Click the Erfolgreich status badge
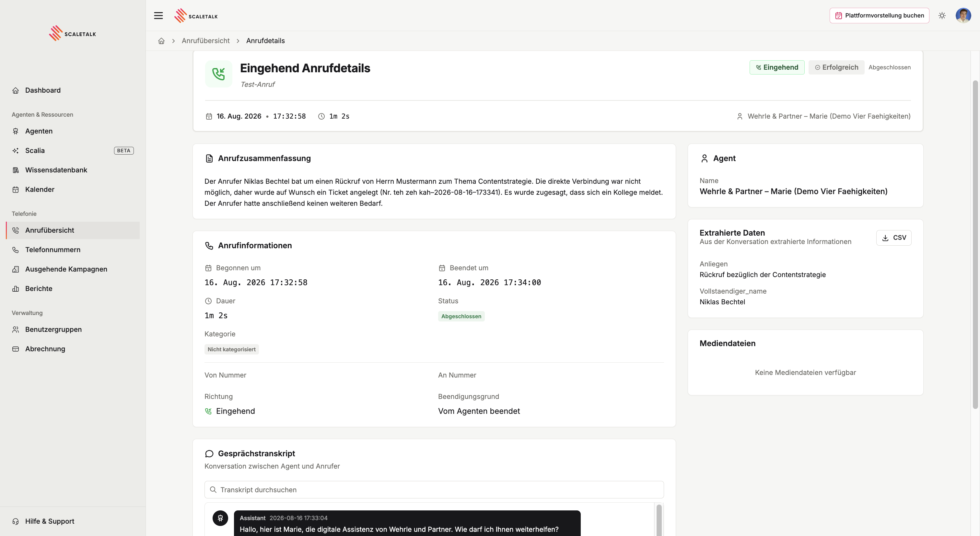 coord(836,67)
